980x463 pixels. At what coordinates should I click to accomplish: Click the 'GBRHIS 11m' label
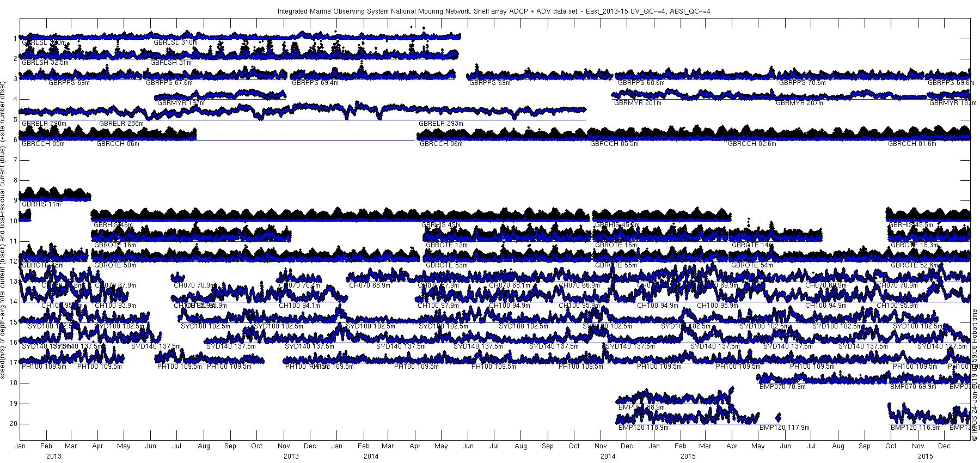pos(41,204)
